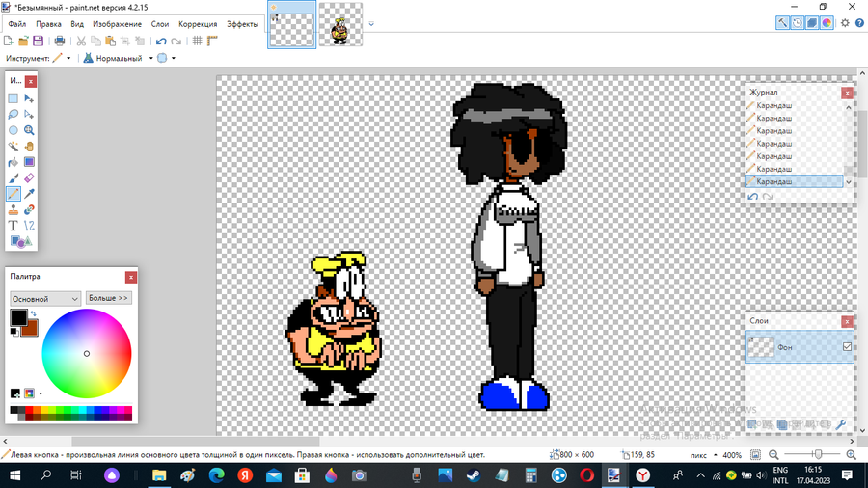Toggle the Layers window button
The image size is (868, 488).
point(812,23)
